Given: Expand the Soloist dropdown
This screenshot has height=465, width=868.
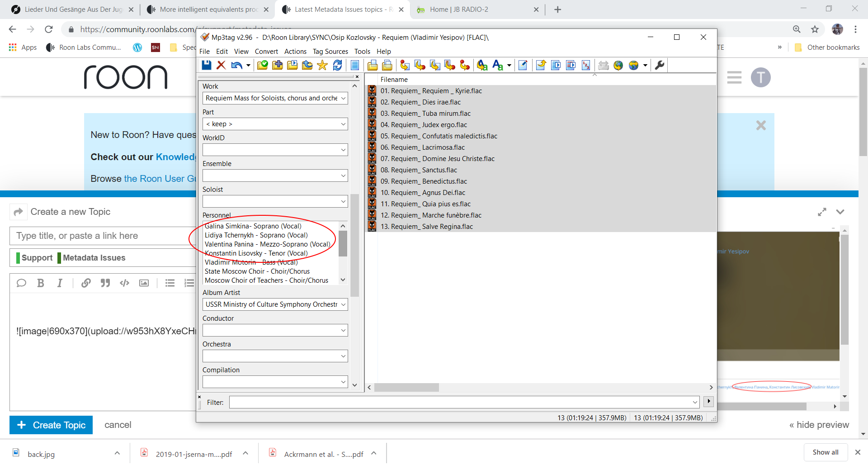Looking at the screenshot, I should pos(343,201).
